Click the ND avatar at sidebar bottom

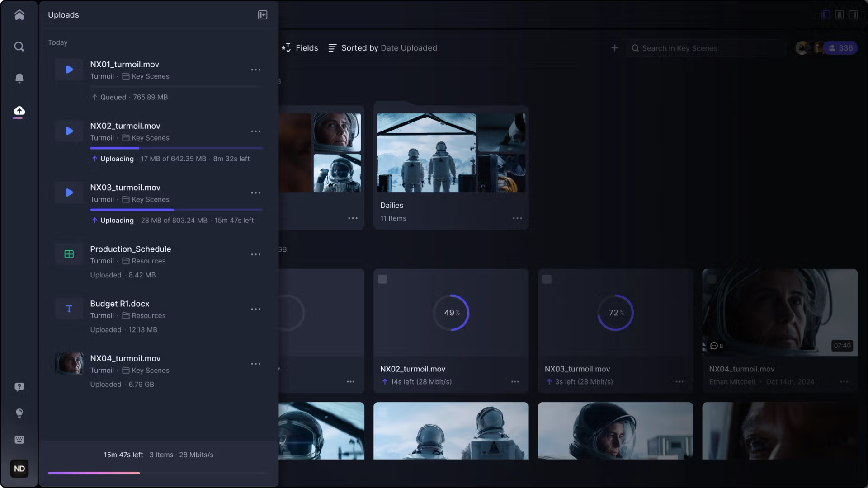click(x=19, y=469)
